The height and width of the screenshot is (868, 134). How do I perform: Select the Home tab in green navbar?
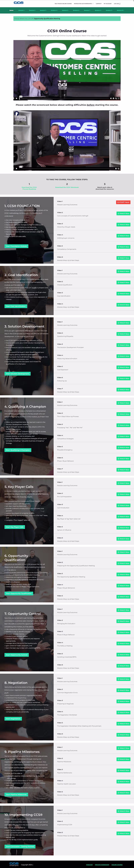[x=11, y=10]
